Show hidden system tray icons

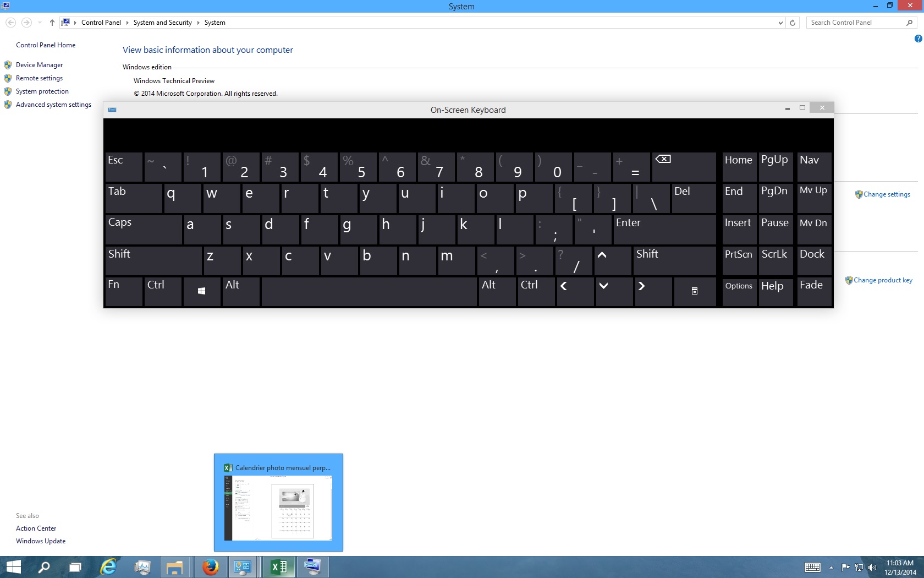831,567
